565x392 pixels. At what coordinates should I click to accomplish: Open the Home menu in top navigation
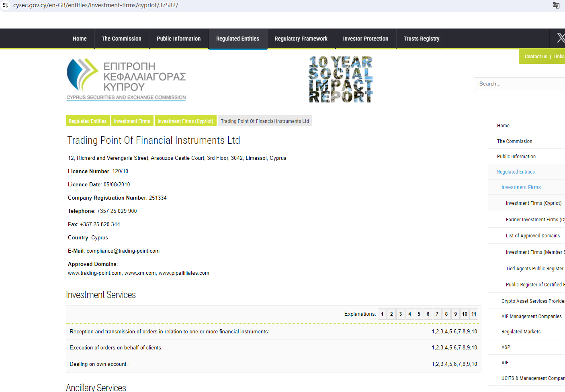click(x=80, y=39)
